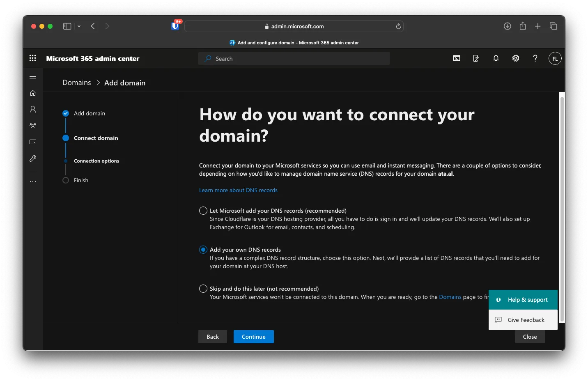The height and width of the screenshot is (381, 588).
Task: Click Give Feedback button
Action: 523,320
